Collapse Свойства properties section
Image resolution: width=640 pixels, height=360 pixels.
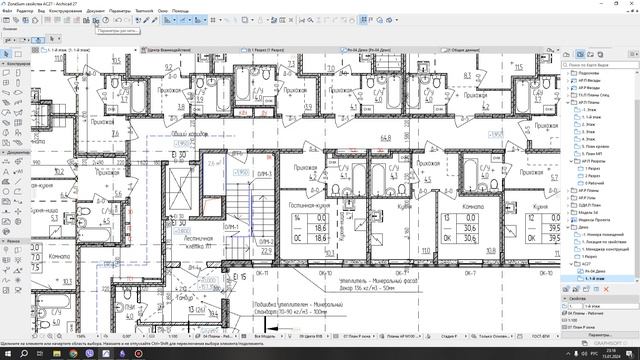coord(564,298)
